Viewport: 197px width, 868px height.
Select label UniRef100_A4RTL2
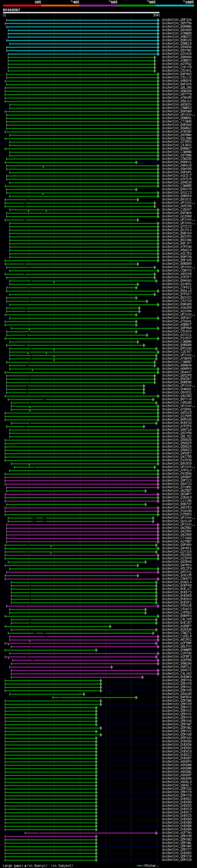(x=177, y=667)
